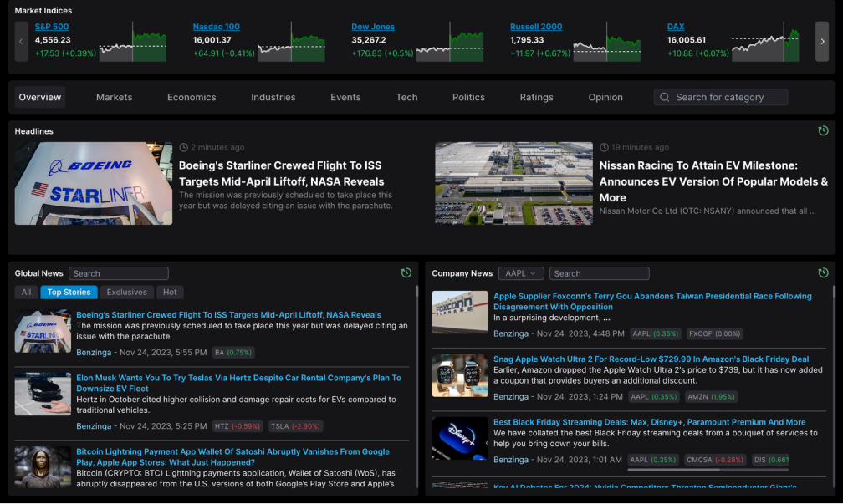Select the Overview tab

pyautogui.click(x=40, y=97)
